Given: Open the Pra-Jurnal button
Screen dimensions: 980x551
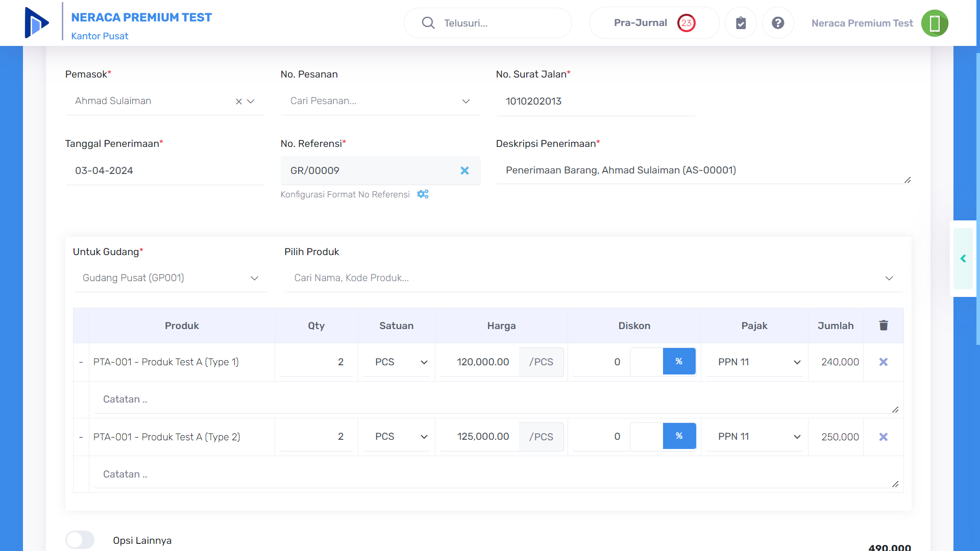Looking at the screenshot, I should pyautogui.click(x=654, y=23).
